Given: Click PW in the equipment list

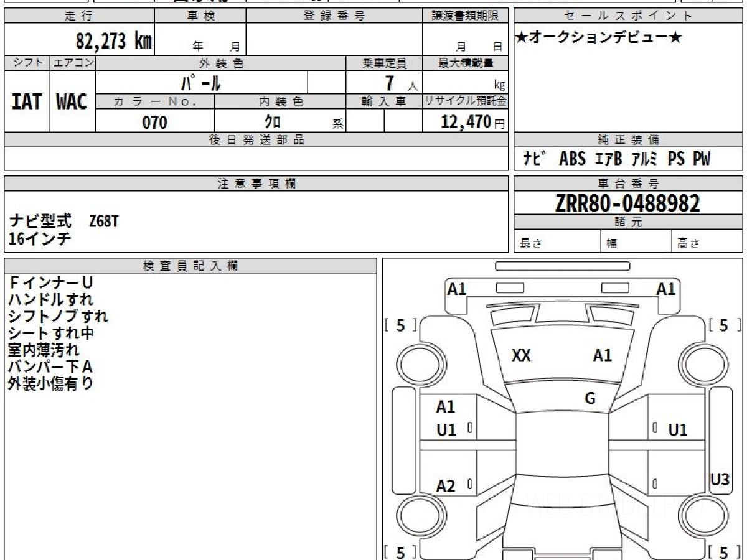Looking at the screenshot, I should pos(701,159).
